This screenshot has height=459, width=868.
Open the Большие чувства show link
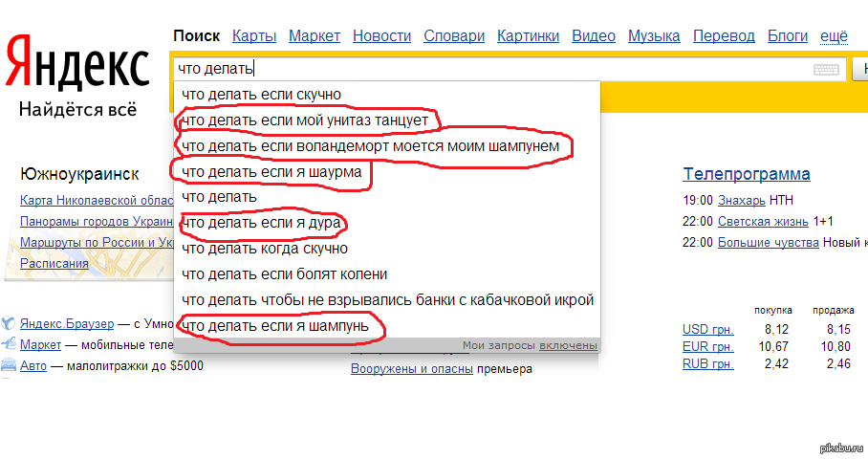pos(769,243)
